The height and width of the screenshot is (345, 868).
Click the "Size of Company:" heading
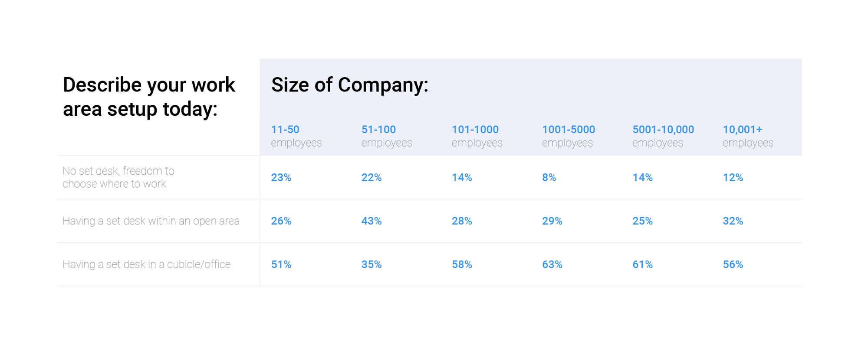349,85
